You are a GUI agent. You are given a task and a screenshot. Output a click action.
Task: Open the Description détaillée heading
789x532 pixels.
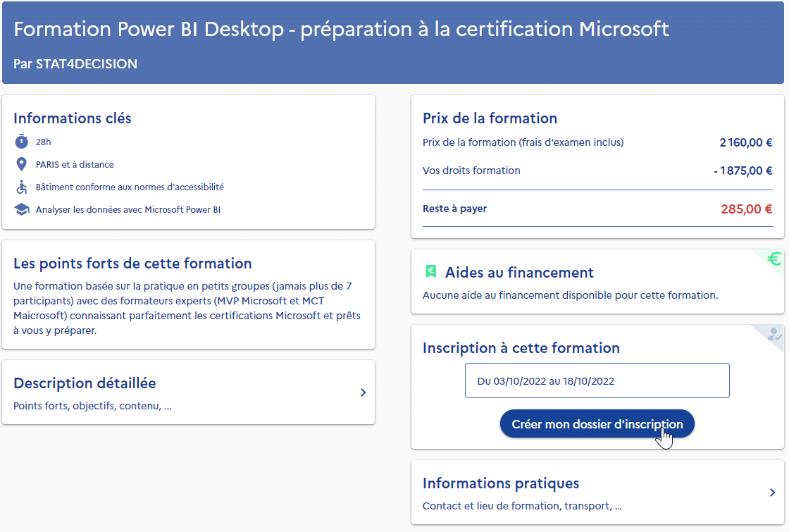[85, 383]
